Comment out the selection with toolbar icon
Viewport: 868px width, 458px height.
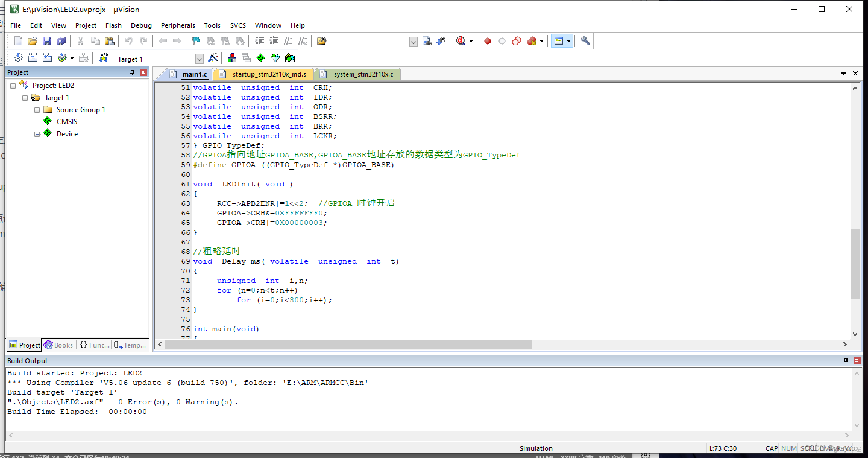point(289,41)
